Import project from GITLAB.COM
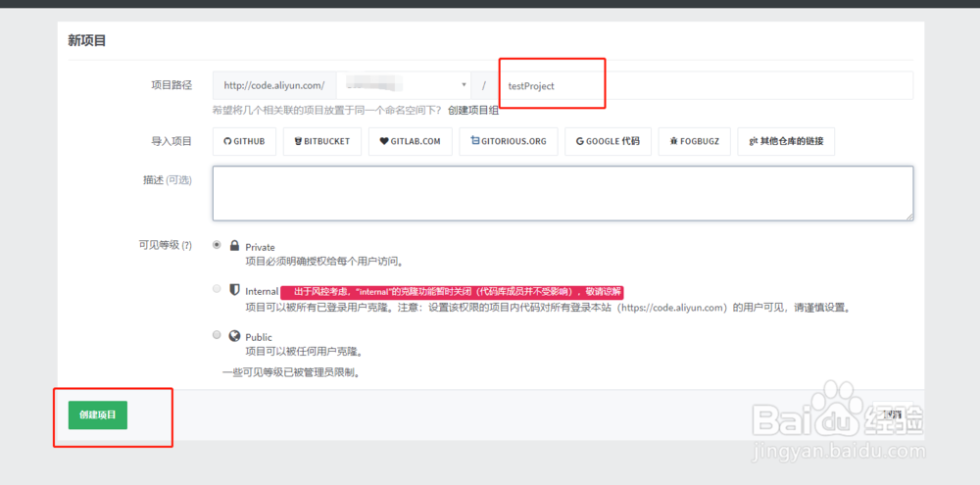The image size is (980, 485). (410, 141)
